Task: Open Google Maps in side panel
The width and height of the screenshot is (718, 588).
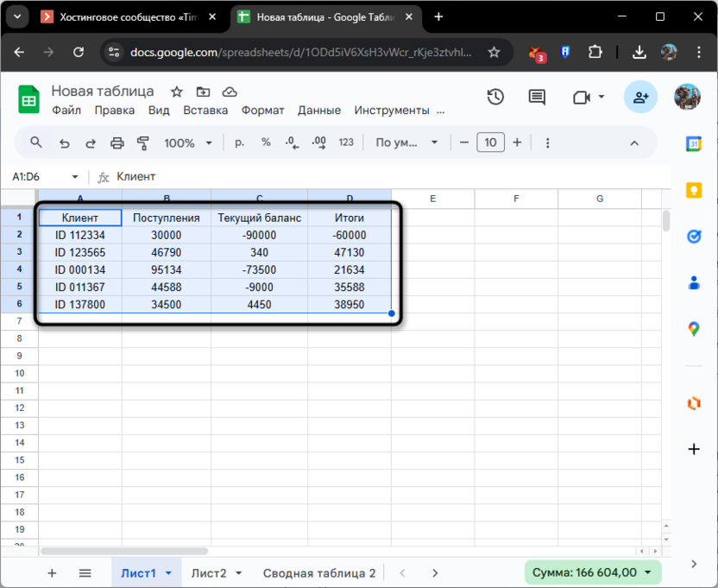Action: click(x=693, y=328)
